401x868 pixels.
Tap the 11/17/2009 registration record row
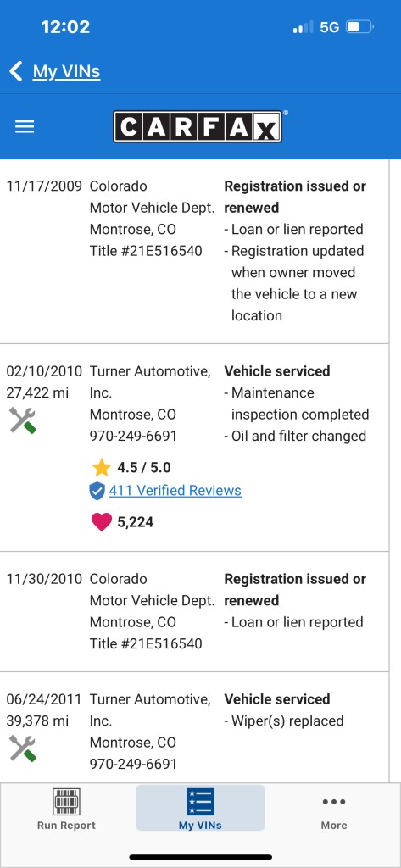[x=194, y=251]
